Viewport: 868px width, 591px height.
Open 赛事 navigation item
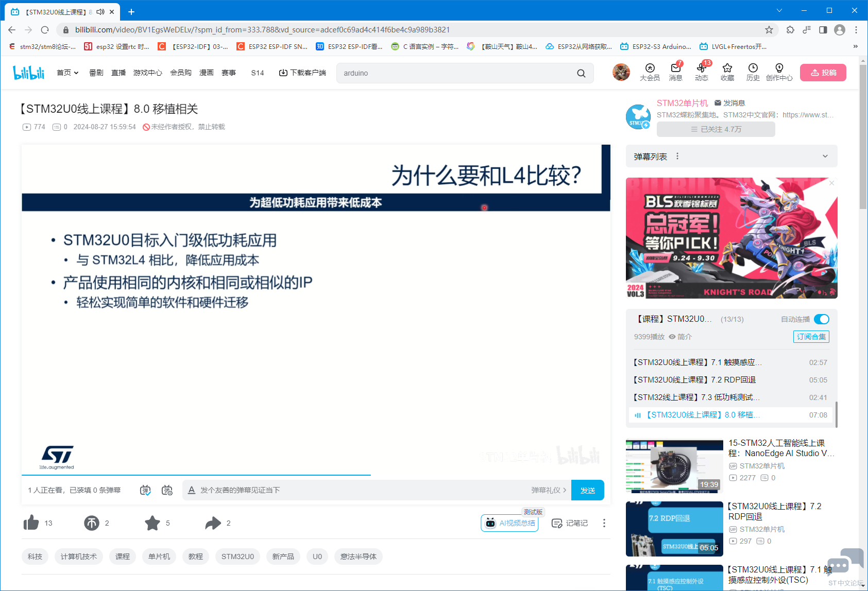229,73
